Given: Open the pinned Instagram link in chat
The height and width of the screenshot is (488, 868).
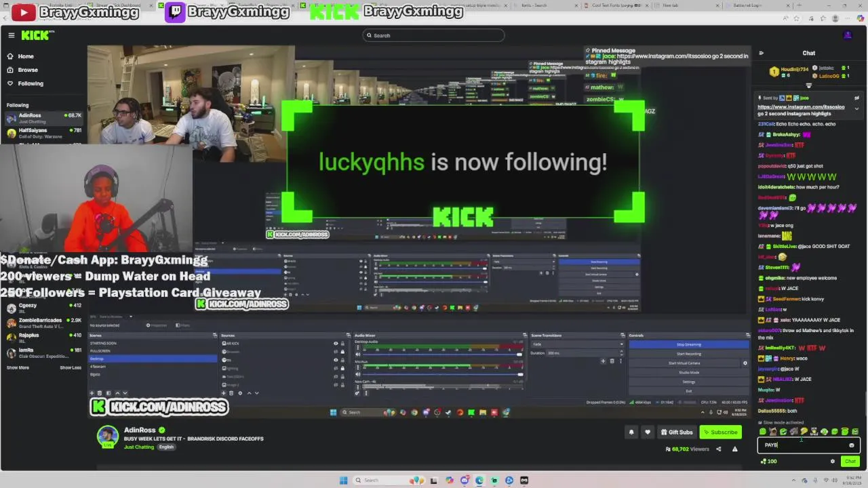Looking at the screenshot, I should 801,107.
